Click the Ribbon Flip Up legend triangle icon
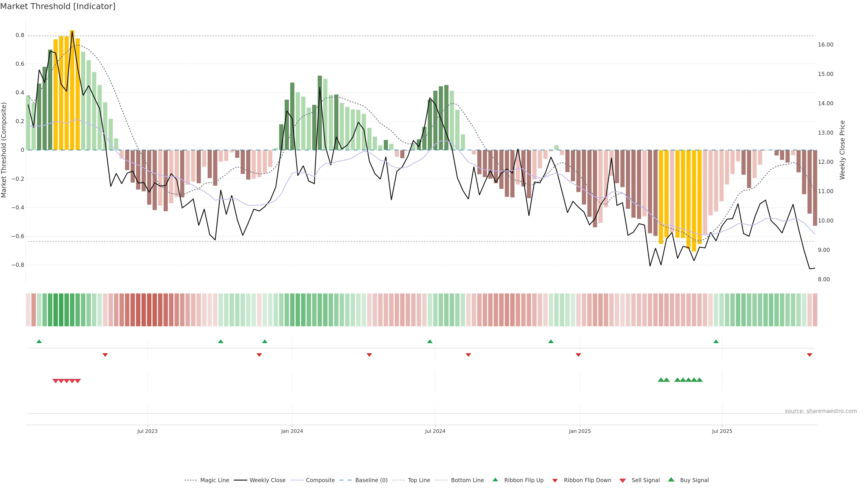Viewport: 868px width, 488px height. [495, 480]
